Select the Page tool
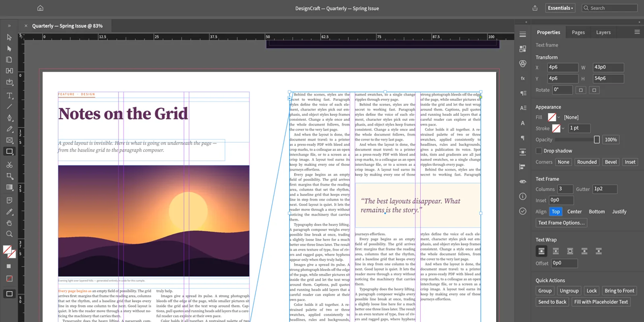 pyautogui.click(x=9, y=60)
